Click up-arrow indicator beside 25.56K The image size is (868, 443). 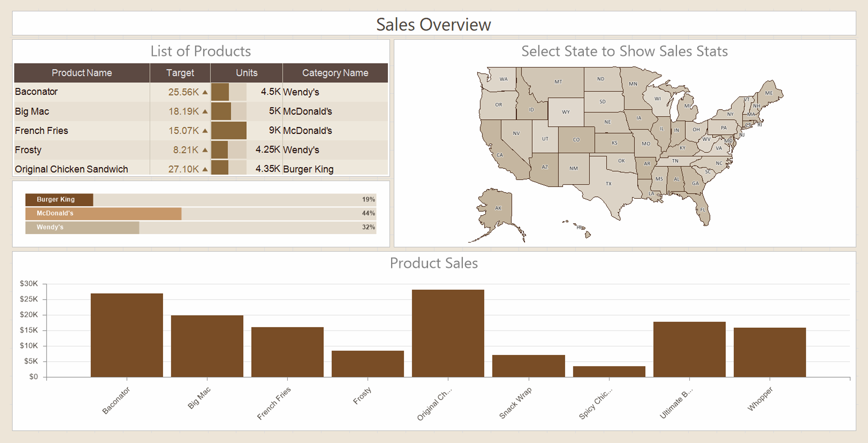coord(205,92)
